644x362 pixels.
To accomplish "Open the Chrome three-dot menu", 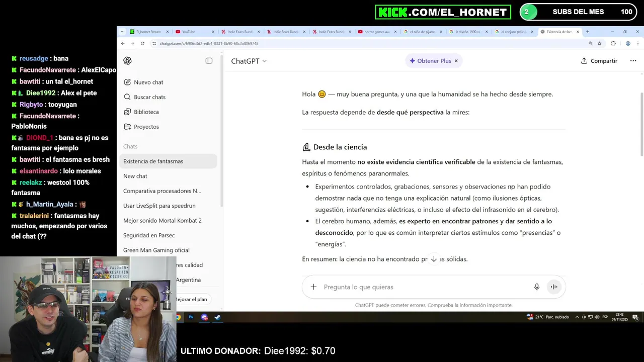I will (638, 43).
